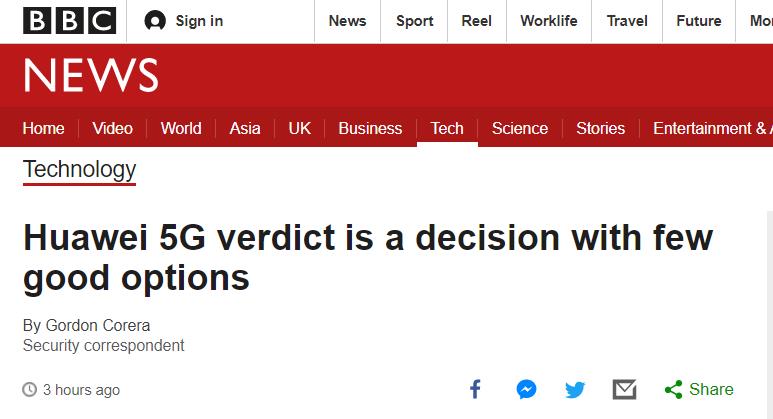Image resolution: width=773 pixels, height=419 pixels.
Task: Share article via Messenger icon
Action: pos(527,389)
